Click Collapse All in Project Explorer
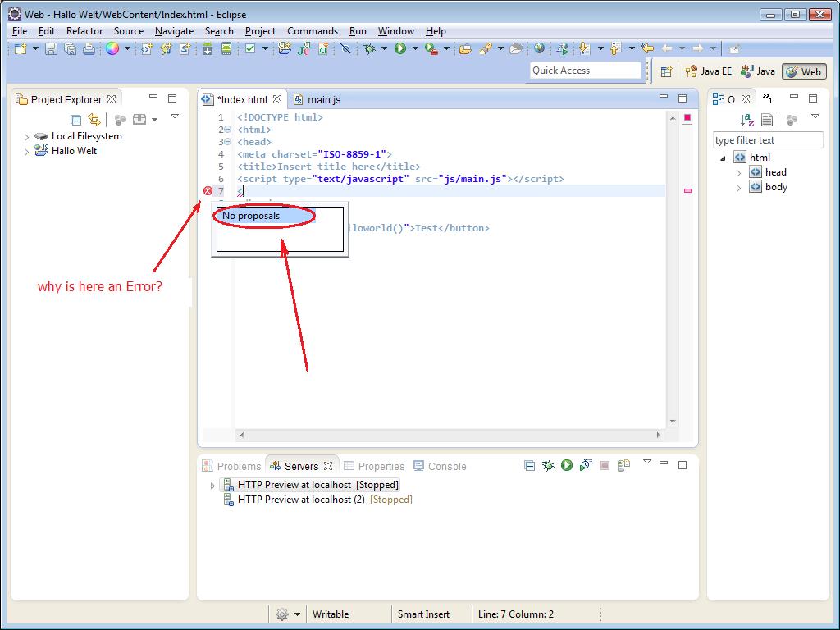This screenshot has width=840, height=630. coord(76,120)
